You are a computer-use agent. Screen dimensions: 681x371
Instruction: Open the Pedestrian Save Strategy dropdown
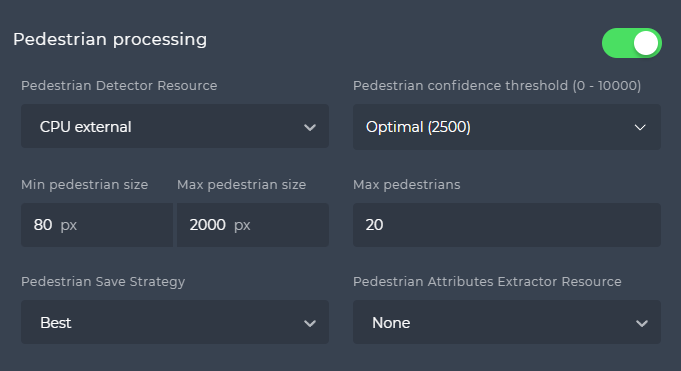tap(175, 322)
